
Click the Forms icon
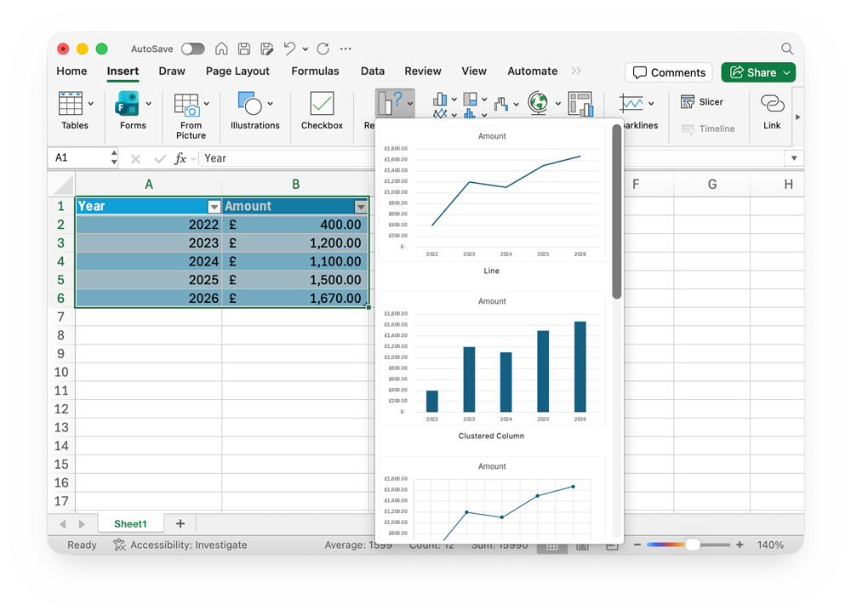(x=128, y=104)
